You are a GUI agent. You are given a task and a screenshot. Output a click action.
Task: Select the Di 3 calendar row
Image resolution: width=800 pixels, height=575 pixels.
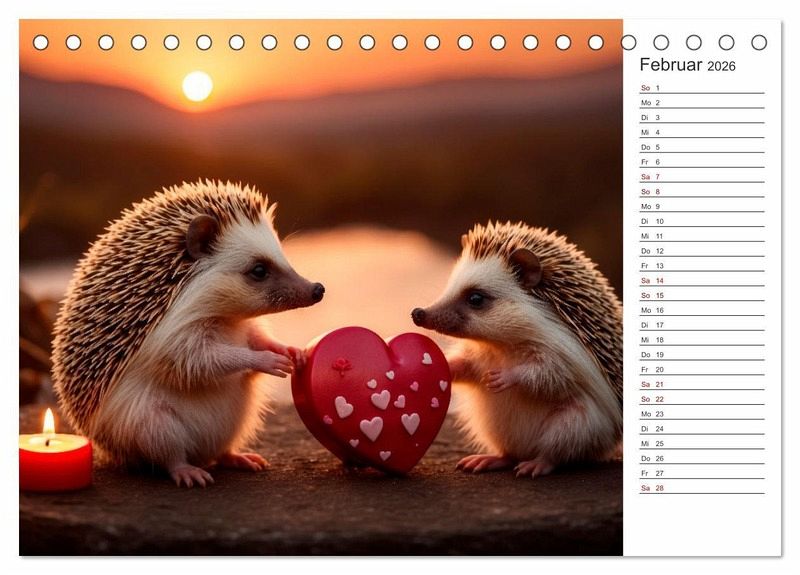point(702,117)
